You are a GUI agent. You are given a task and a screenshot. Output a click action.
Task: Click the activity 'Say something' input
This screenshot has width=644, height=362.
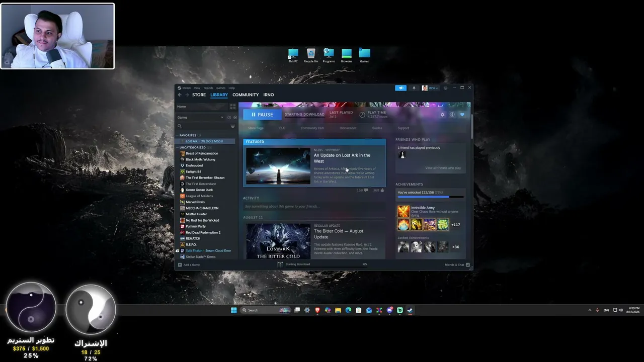coord(314,206)
